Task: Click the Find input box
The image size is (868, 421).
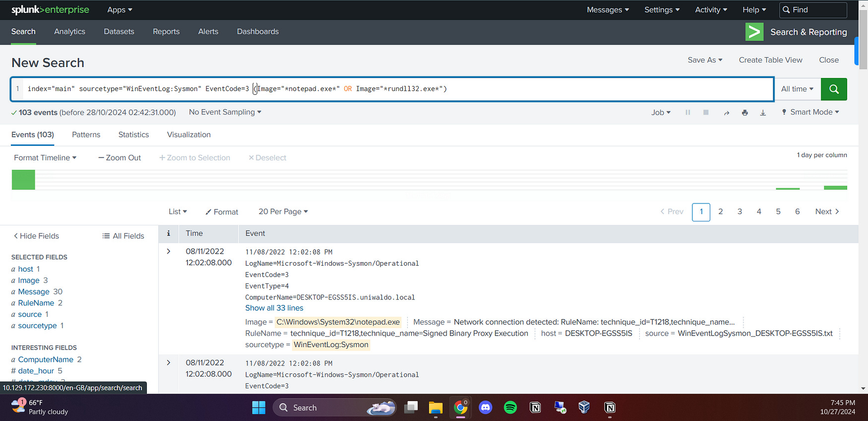Action: point(813,10)
